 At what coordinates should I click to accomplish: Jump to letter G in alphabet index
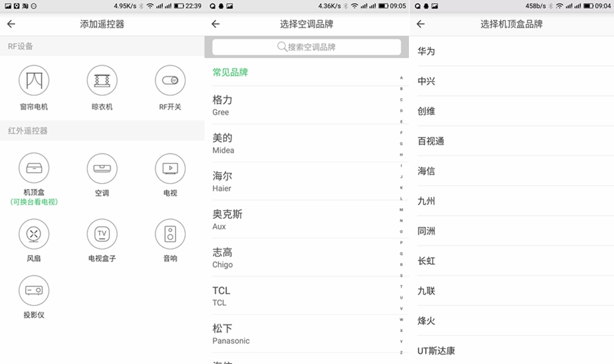point(401,144)
